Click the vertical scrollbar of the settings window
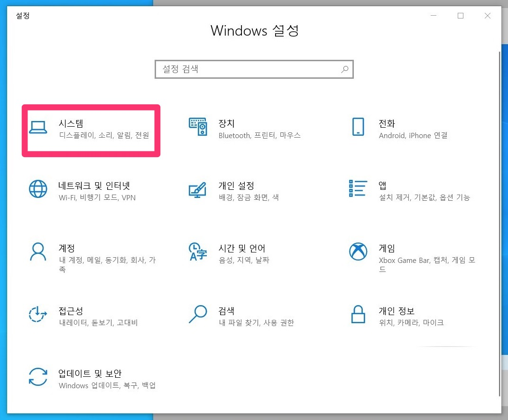Viewport: 508px width, 420px height. tap(499, 224)
